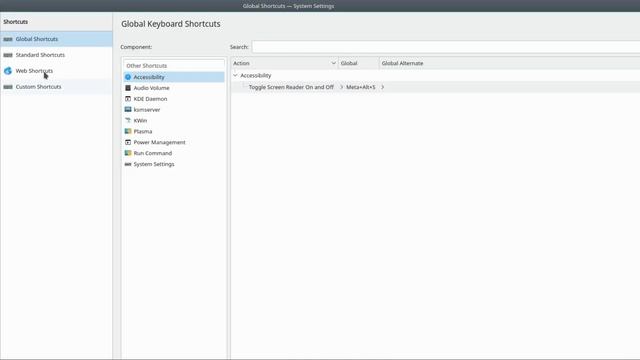Click the System Settings component icon
This screenshot has width=640, height=360.
[x=128, y=164]
